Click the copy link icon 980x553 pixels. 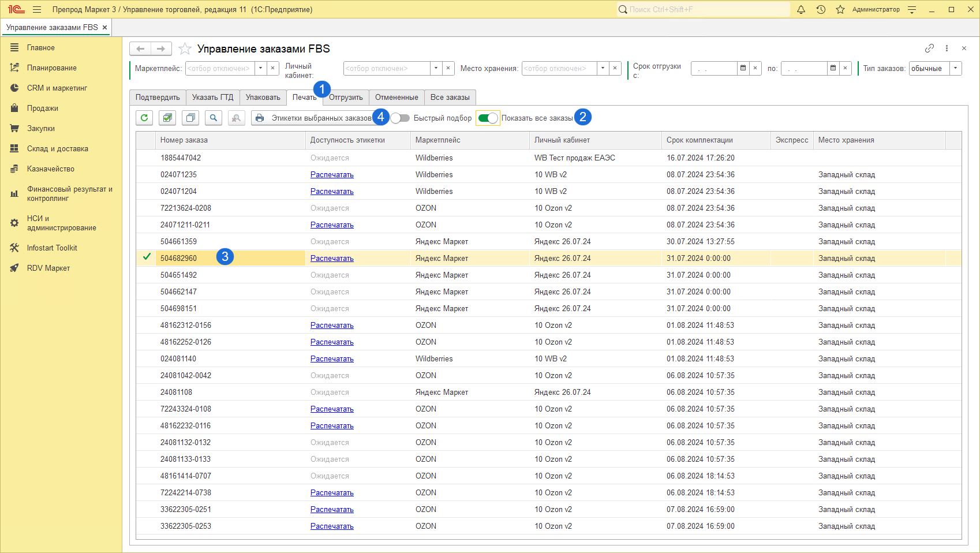(929, 48)
